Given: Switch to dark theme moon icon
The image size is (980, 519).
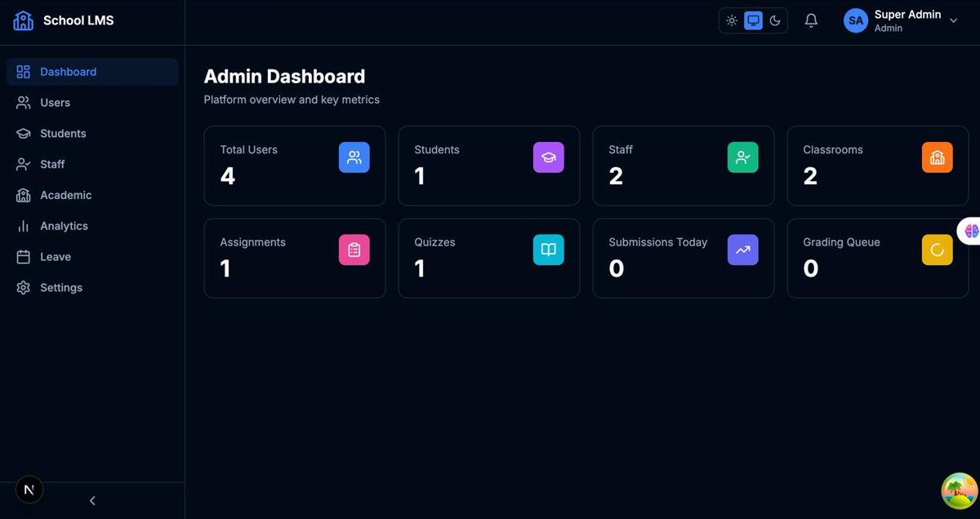Looking at the screenshot, I should 775,20.
